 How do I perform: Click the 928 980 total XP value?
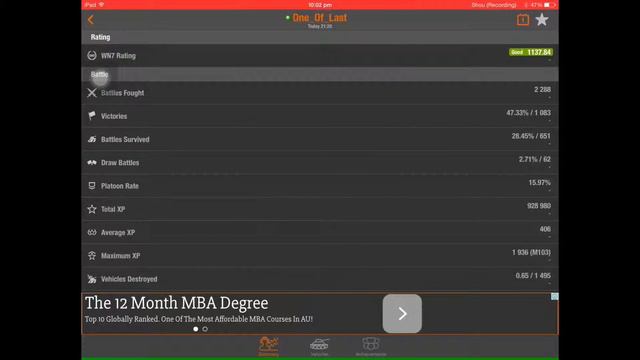(x=539, y=206)
